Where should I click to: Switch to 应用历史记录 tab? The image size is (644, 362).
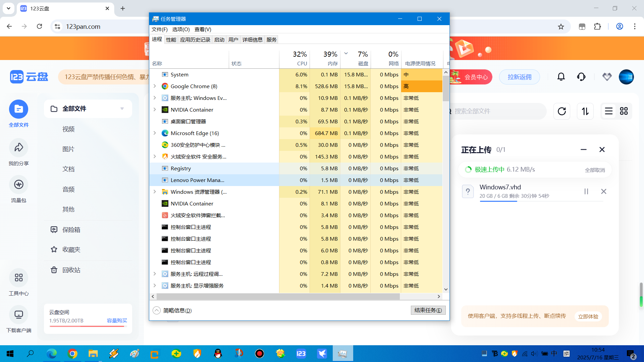(x=195, y=40)
